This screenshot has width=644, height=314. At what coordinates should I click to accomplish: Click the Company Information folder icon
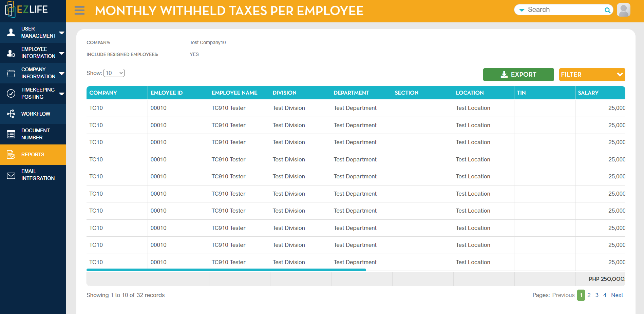pyautogui.click(x=11, y=73)
